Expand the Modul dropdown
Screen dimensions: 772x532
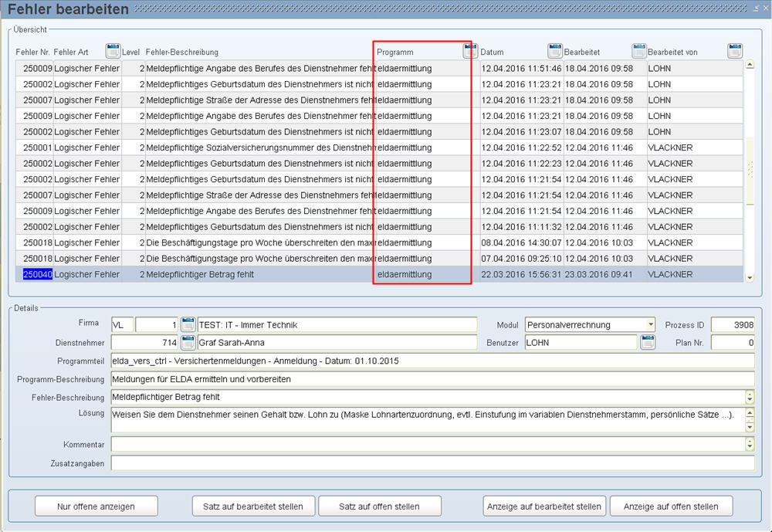tap(651, 325)
